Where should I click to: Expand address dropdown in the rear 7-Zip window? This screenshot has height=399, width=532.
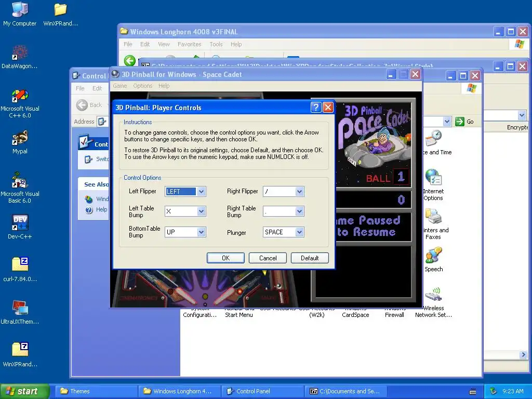point(522,115)
